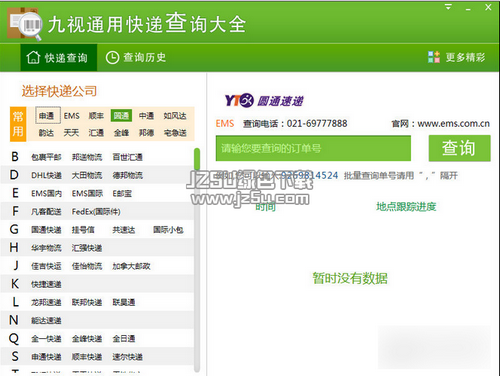Focus the order number input field
Screen dimensions: 500x376
coord(313,148)
